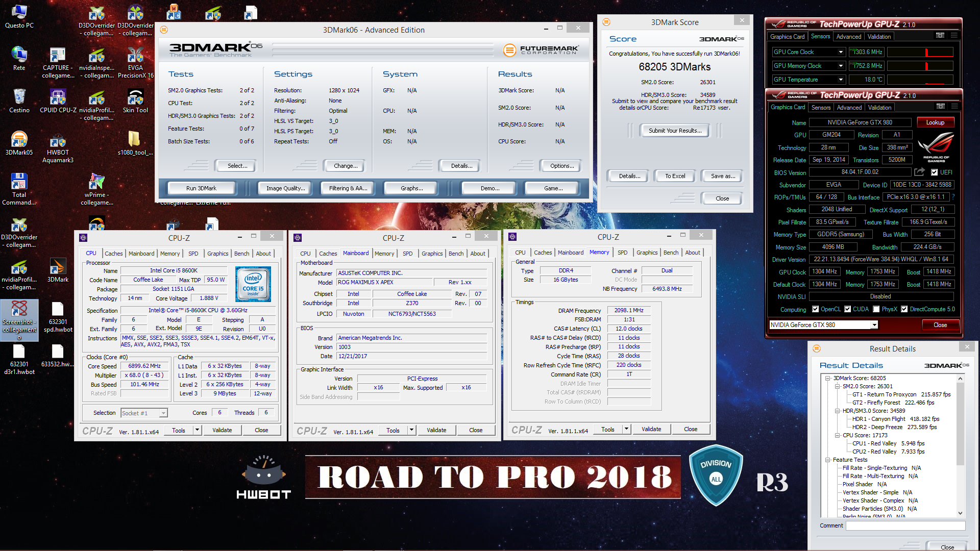This screenshot has width=980, height=551.
Task: Click the Comment input field in Result Details
Action: (905, 525)
